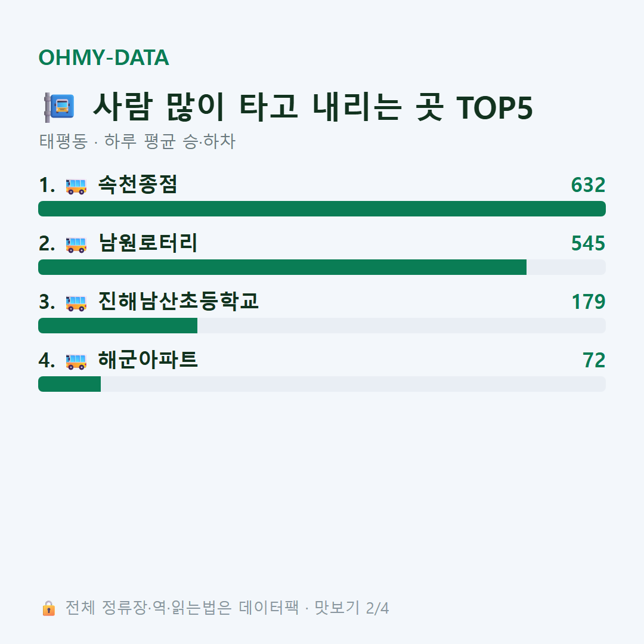The image size is (644, 644).
Task: Select the 남원로터리 stop name
Action: (148, 243)
